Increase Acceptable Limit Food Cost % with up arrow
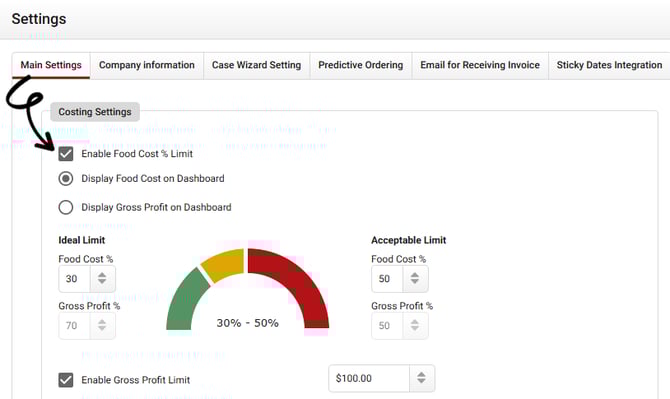Viewport: 670px width, 399px height. coord(414,274)
